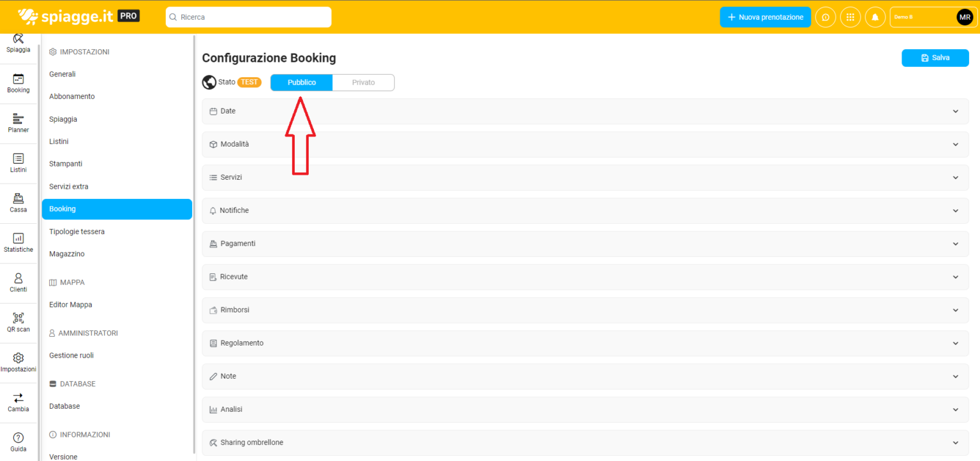Expand the Pagamenti section chevron
Screen dimensions: 980x461
(955, 244)
